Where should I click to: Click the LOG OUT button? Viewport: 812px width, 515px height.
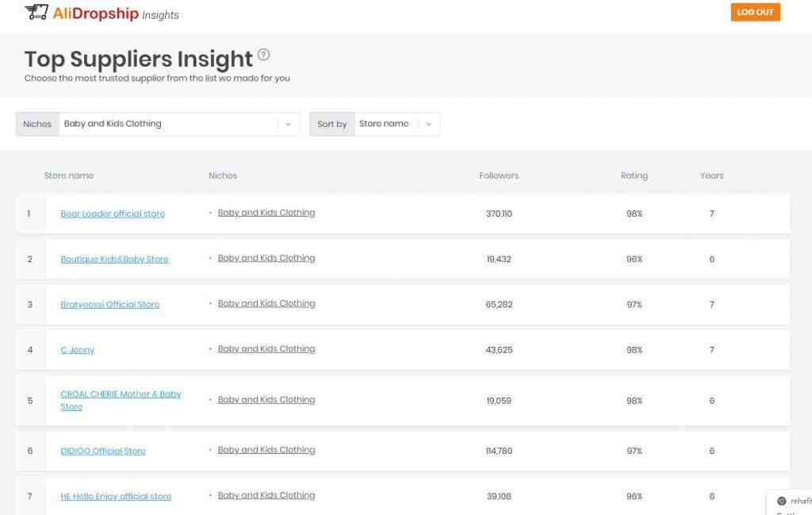coord(755,12)
